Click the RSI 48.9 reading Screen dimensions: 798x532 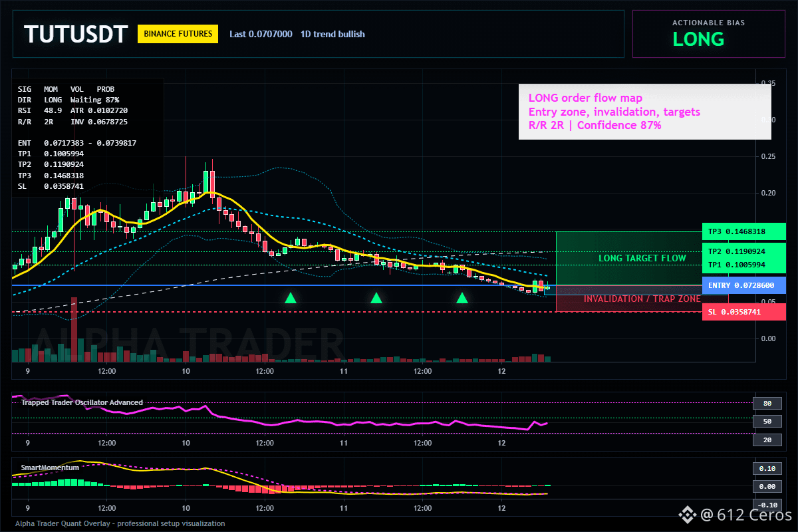pyautogui.click(x=40, y=110)
